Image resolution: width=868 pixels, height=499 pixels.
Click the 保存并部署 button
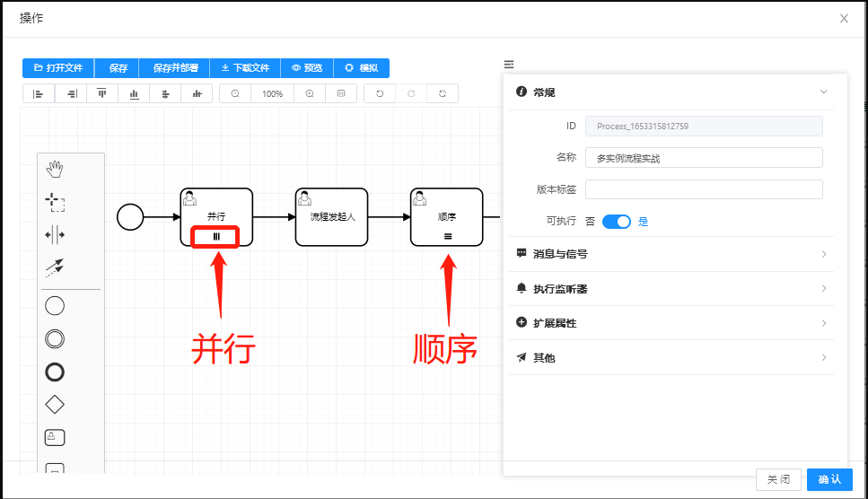(174, 68)
